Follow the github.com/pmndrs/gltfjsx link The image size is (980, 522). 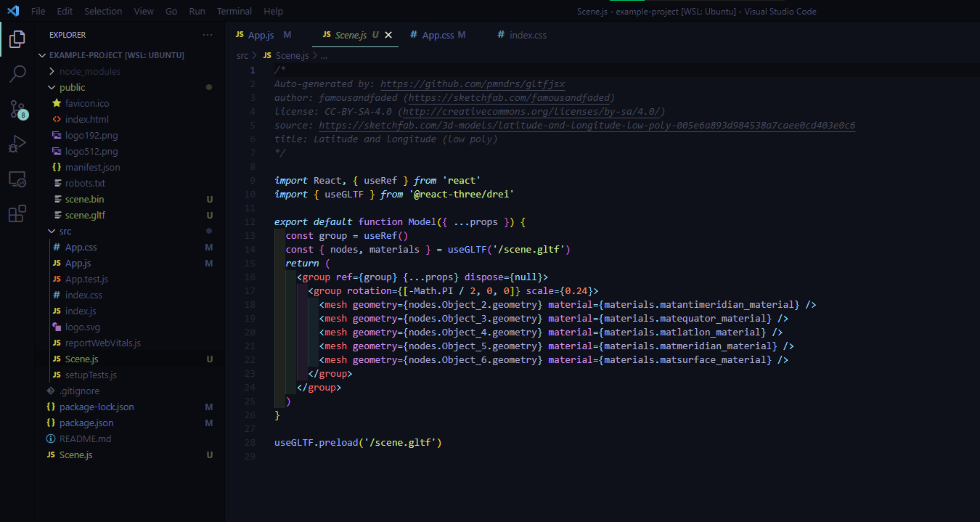point(473,84)
